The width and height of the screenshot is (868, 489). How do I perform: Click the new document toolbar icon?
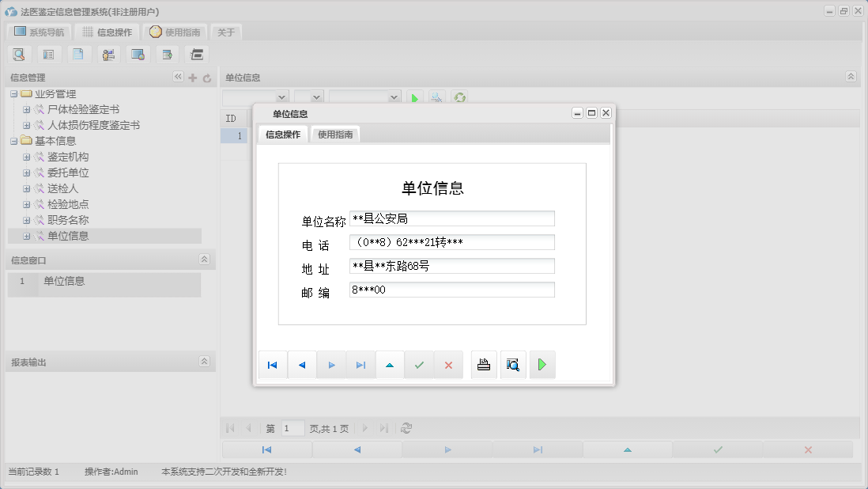77,54
